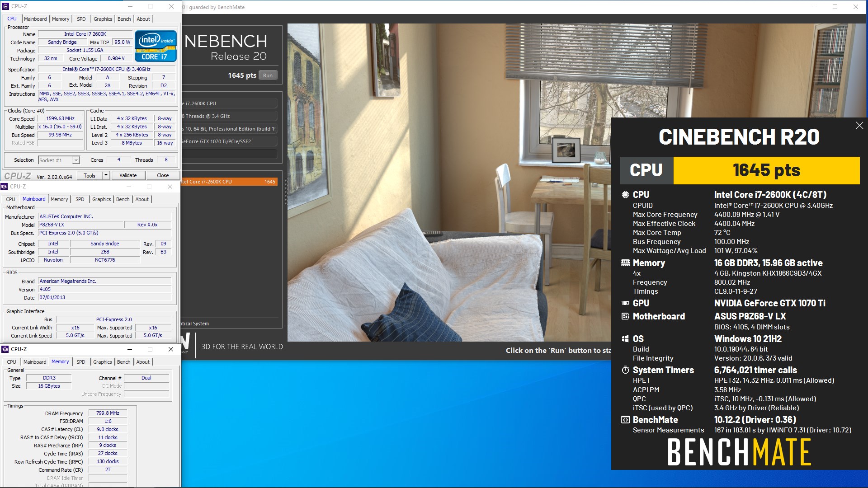Viewport: 868px width, 488px height.
Task: Click the Level 3 cache value 8 MBytes
Action: click(132, 143)
